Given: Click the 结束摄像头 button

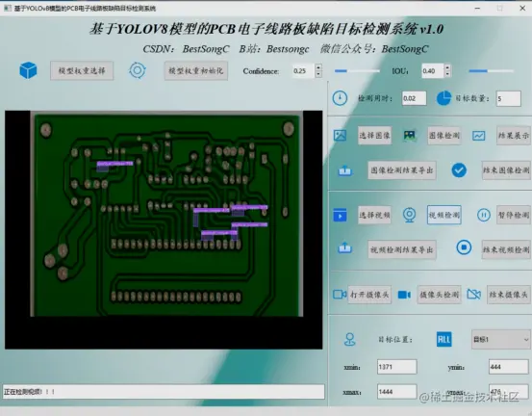Looking at the screenshot, I should point(509,295).
